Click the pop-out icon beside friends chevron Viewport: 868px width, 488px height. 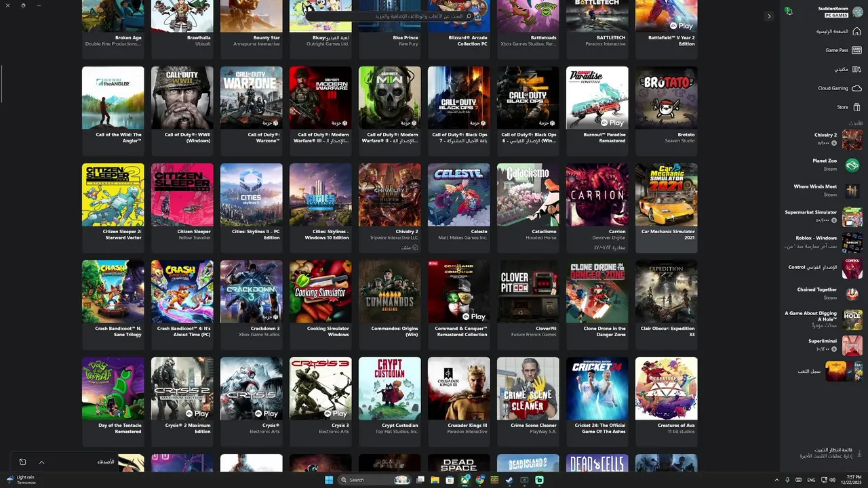pos(22,462)
